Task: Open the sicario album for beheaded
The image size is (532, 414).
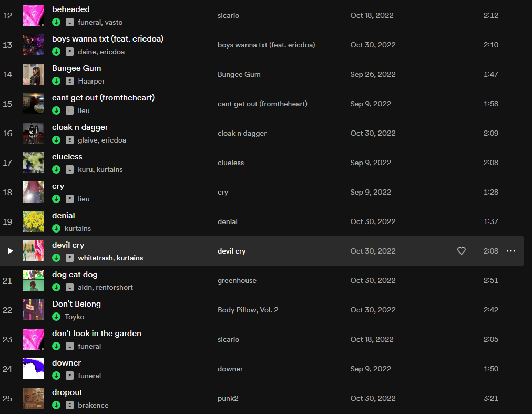Action: click(228, 15)
